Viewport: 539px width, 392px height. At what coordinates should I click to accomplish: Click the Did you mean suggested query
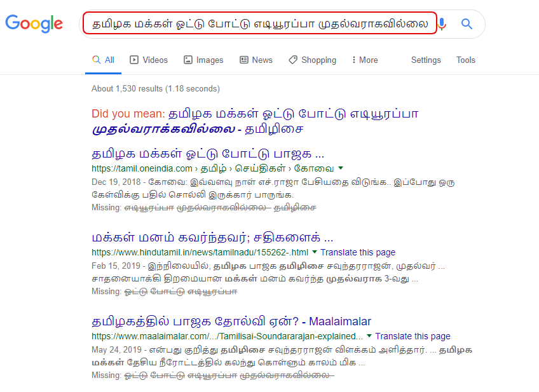255,121
